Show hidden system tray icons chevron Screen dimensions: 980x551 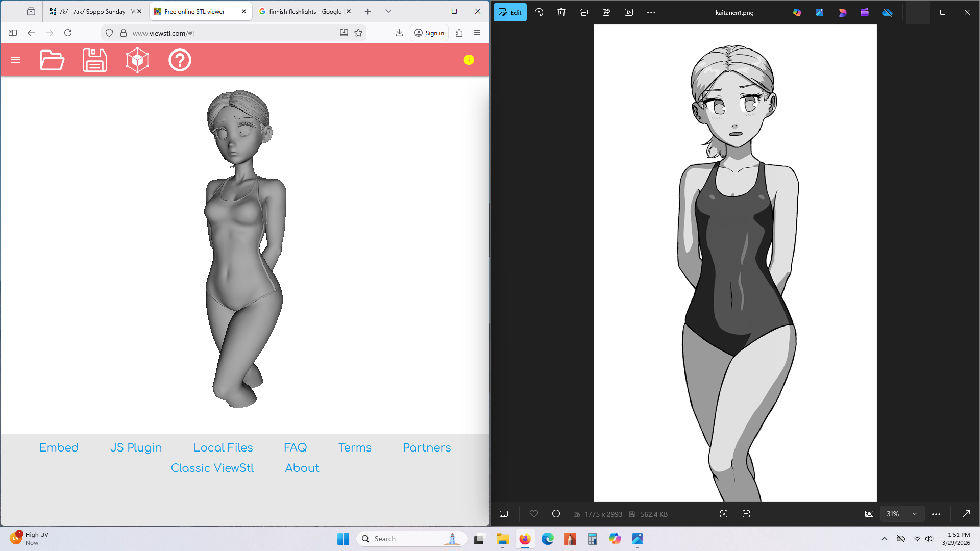(885, 539)
